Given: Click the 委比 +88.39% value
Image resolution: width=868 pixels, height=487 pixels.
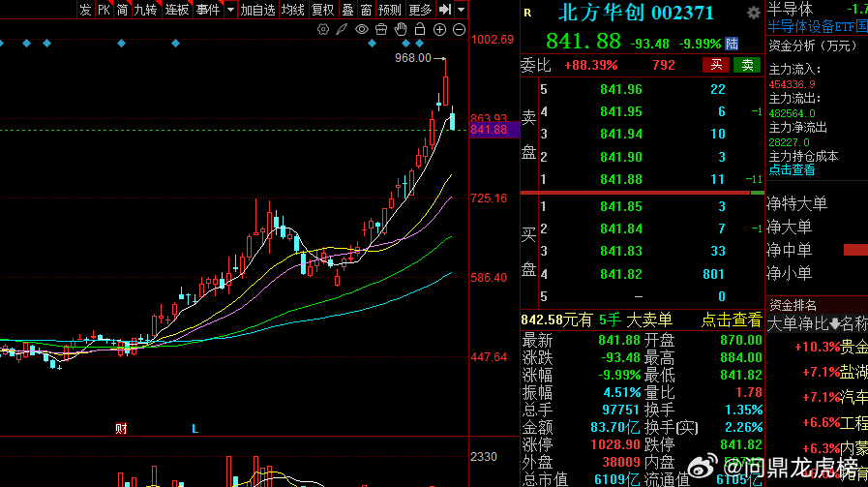Looking at the screenshot, I should tap(590, 66).
